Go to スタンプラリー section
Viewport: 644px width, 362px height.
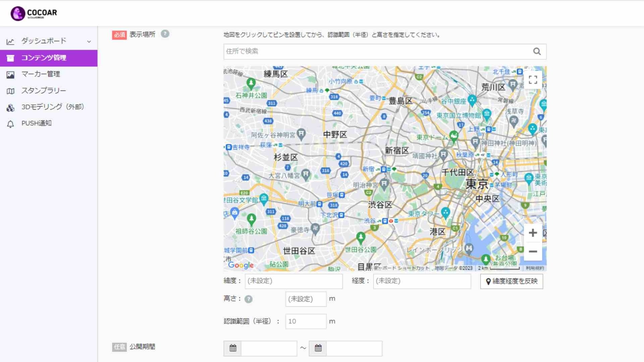pos(44,90)
